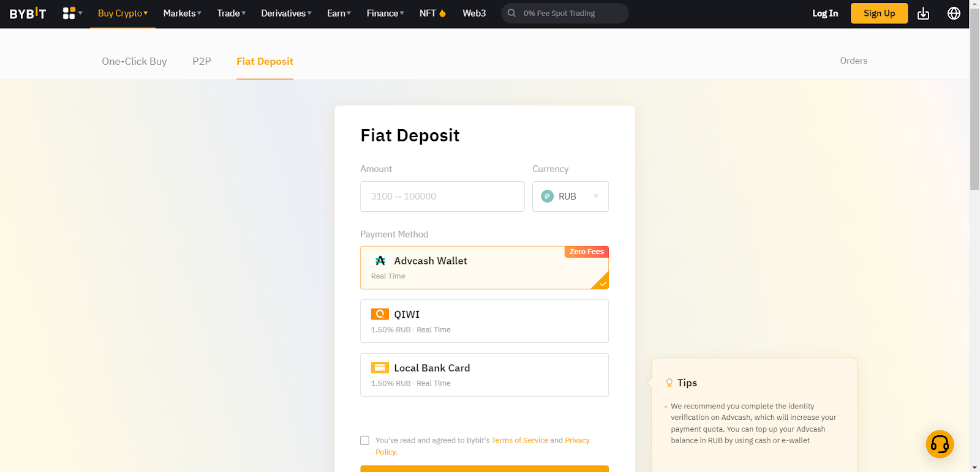Open the RUB currency dropdown
Screen dimensions: 980x472
click(x=570, y=197)
